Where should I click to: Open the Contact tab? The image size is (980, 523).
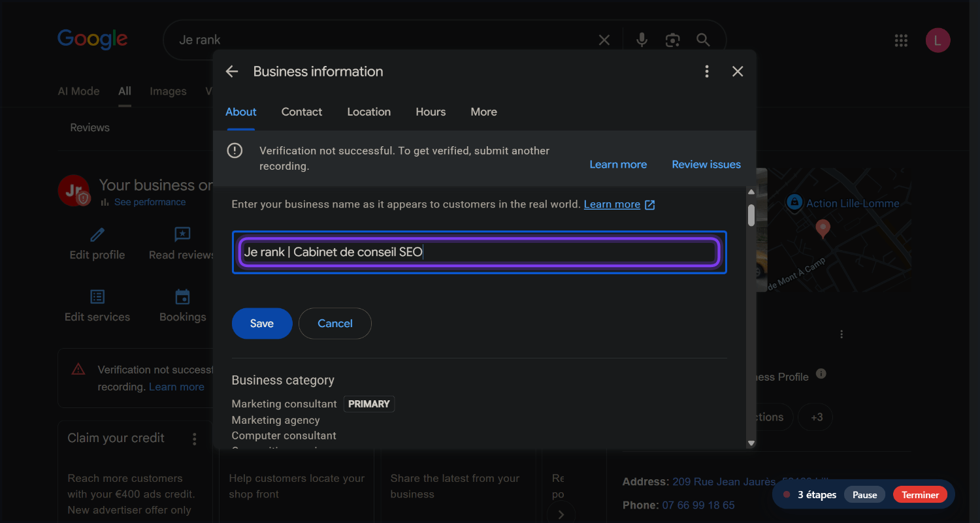[x=302, y=112]
